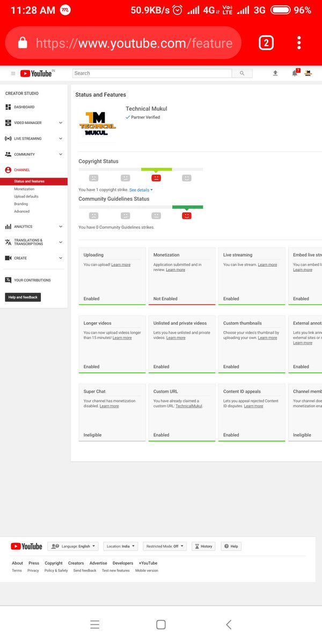322x644 pixels.
Task: Click the Translations & Transcriptions icon
Action: point(8,243)
